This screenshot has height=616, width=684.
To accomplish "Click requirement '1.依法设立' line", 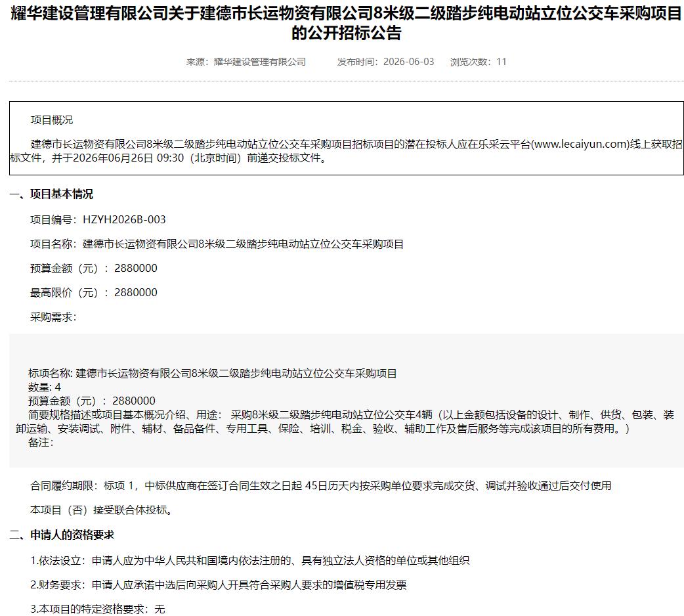I will point(250,561).
